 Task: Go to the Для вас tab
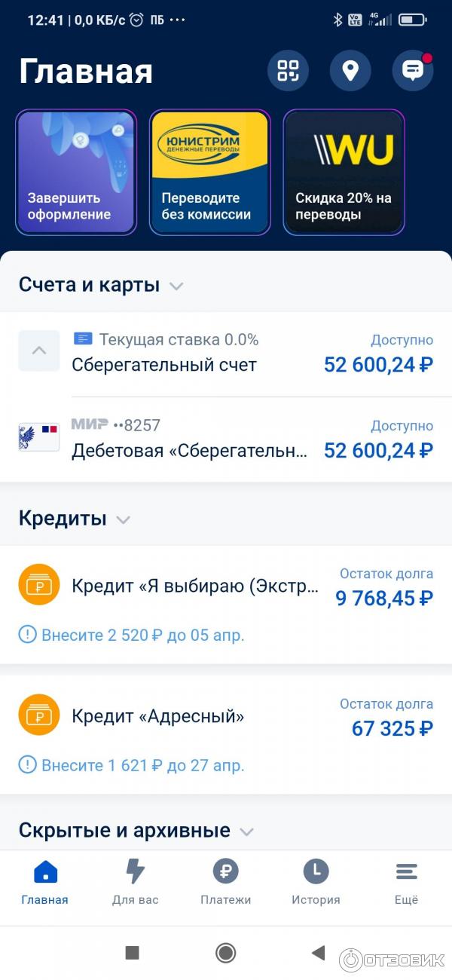(135, 882)
